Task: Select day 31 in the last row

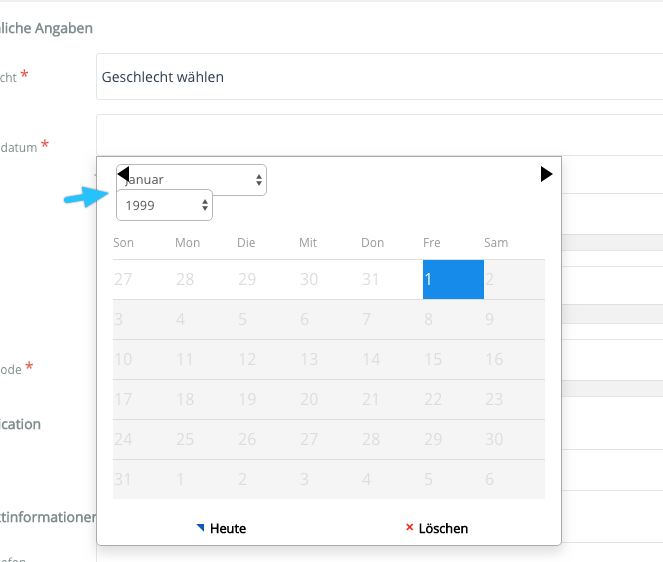Action: (144, 479)
